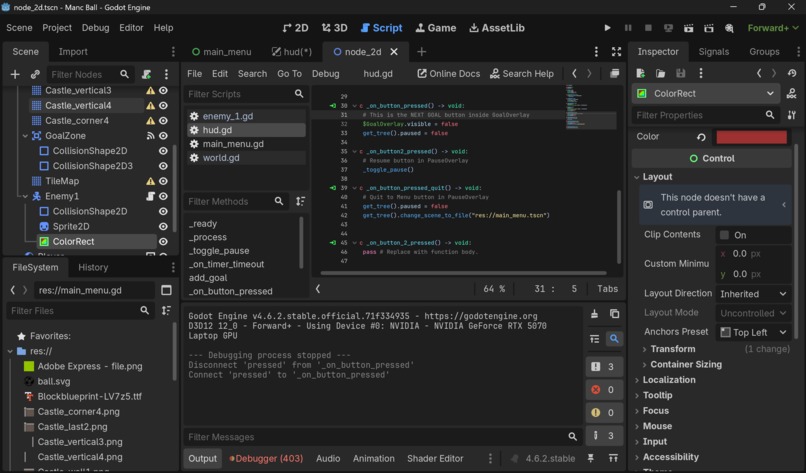806x473 pixels.
Task: Open the Debugger (403) bottom panel
Action: (266, 458)
